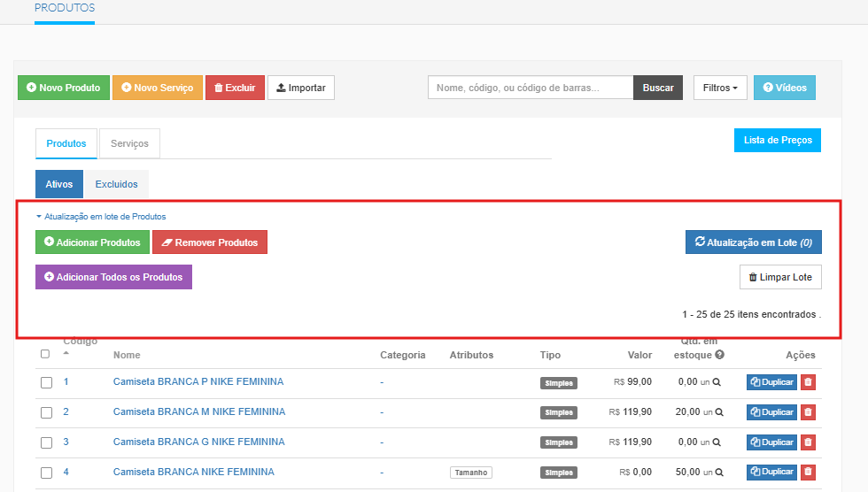The height and width of the screenshot is (492, 868).
Task: Open help icon next to Qtd. em estoque
Action: (x=720, y=356)
